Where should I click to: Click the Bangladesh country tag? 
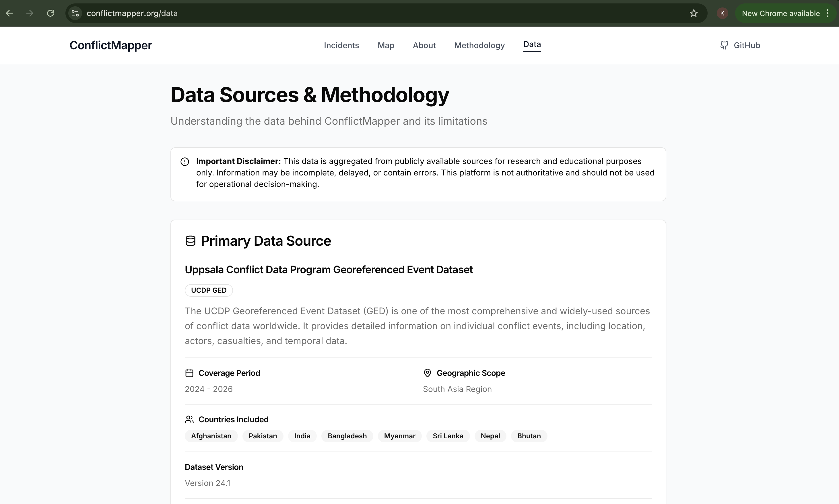[347, 436]
